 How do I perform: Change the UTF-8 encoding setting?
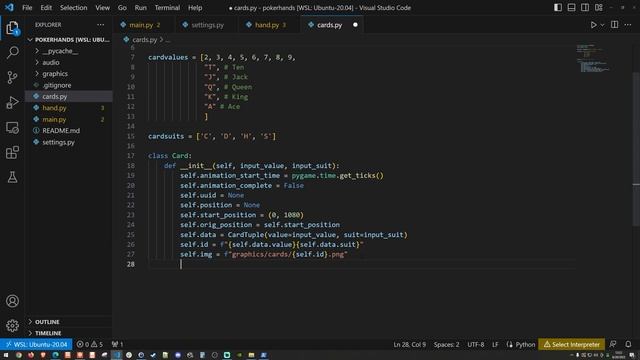[476, 344]
